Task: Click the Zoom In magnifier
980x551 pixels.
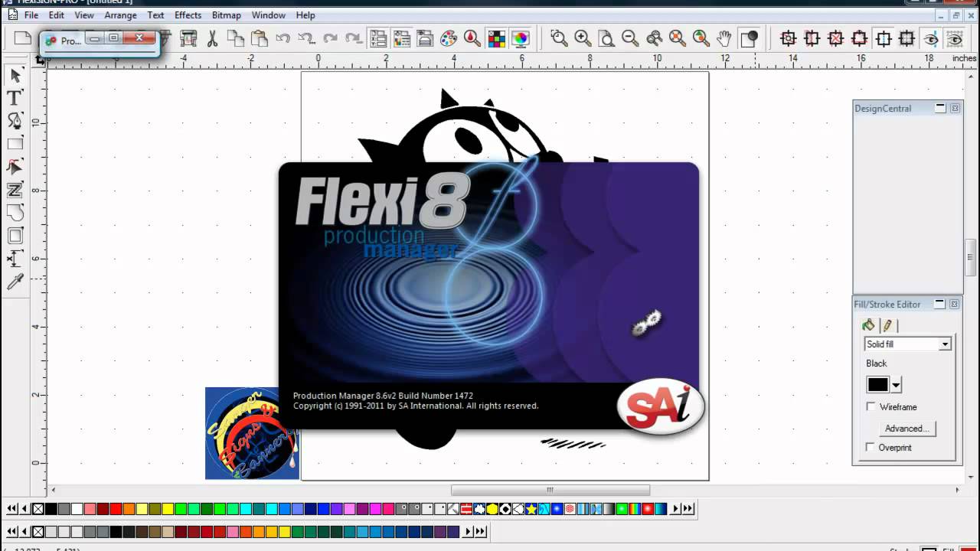Action: 583,38
